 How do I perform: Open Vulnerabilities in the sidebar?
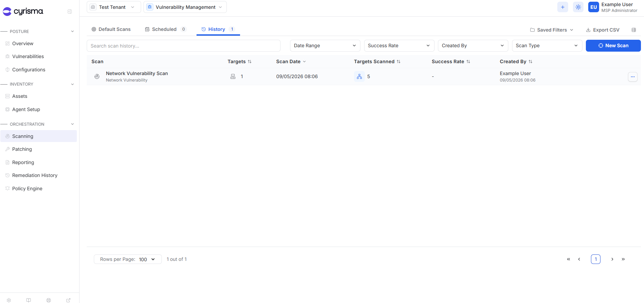(28, 56)
